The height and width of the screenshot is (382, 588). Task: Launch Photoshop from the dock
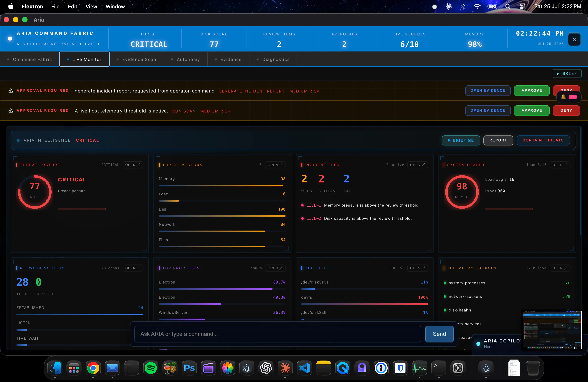189,368
